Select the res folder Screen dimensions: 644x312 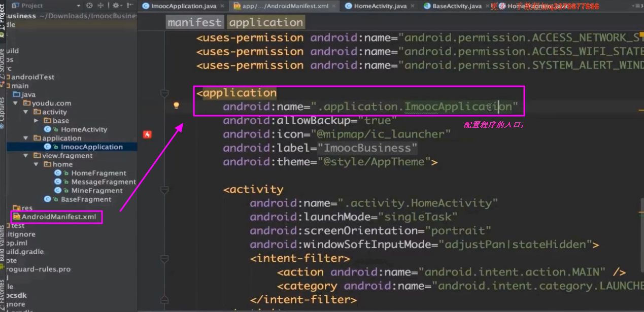pyautogui.click(x=27, y=208)
